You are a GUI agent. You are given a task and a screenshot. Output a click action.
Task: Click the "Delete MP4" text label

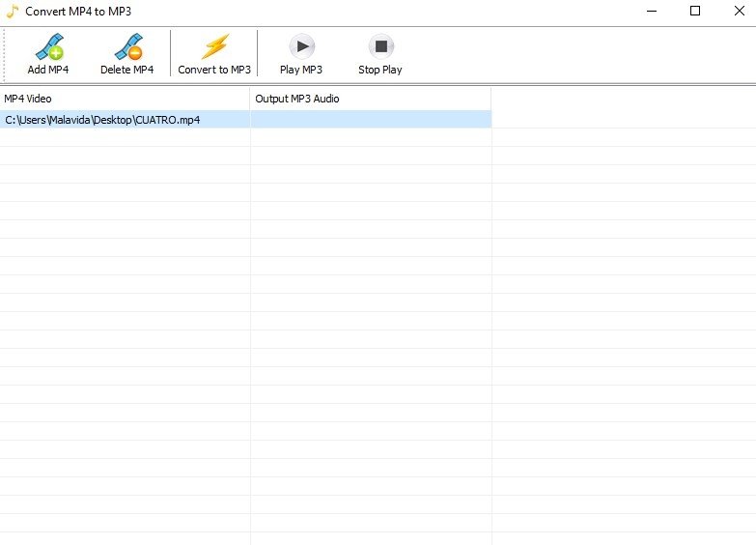click(126, 70)
